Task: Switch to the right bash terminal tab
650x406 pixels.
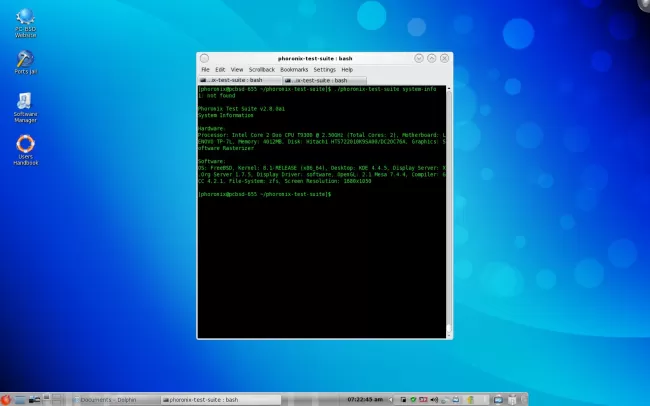Action: [x=324, y=80]
